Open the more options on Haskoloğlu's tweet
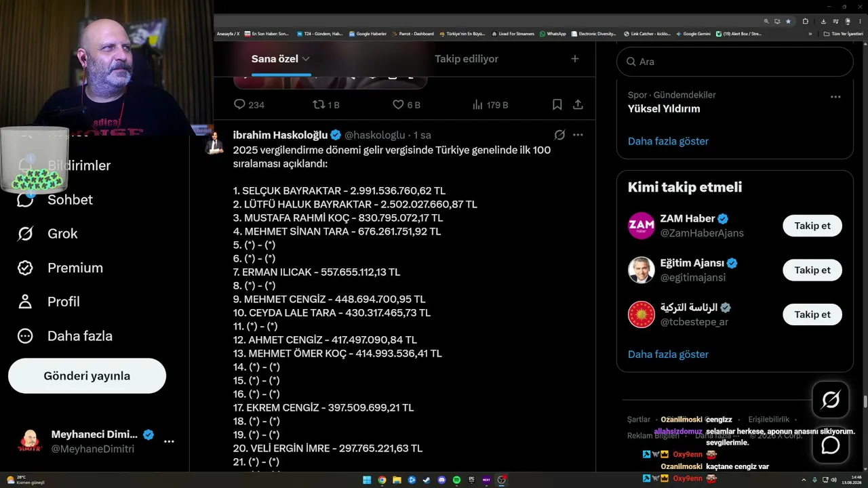 [578, 135]
